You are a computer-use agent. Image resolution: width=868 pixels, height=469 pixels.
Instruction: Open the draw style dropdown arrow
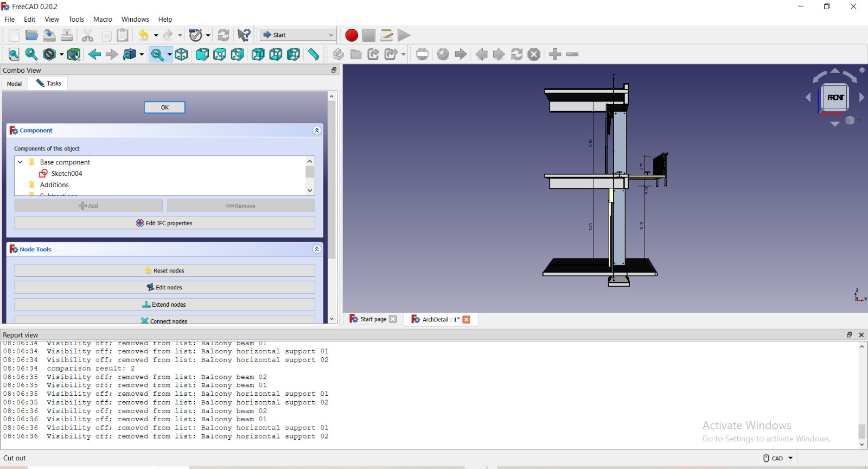coord(61,54)
